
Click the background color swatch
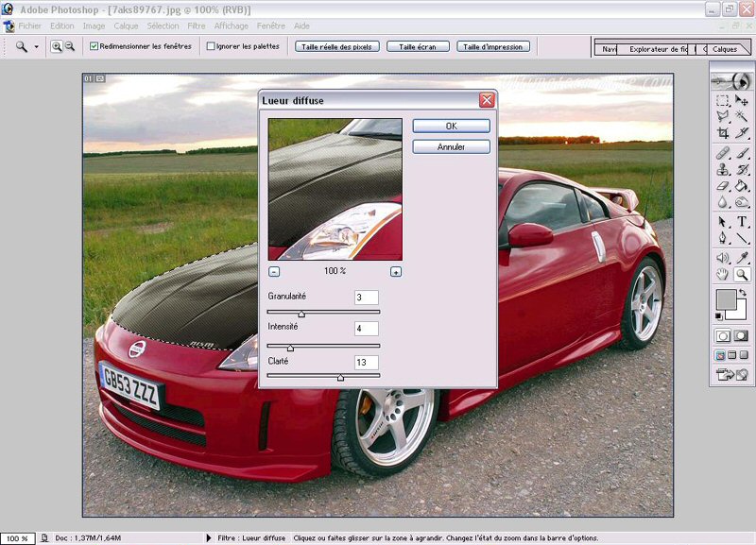[x=741, y=314]
